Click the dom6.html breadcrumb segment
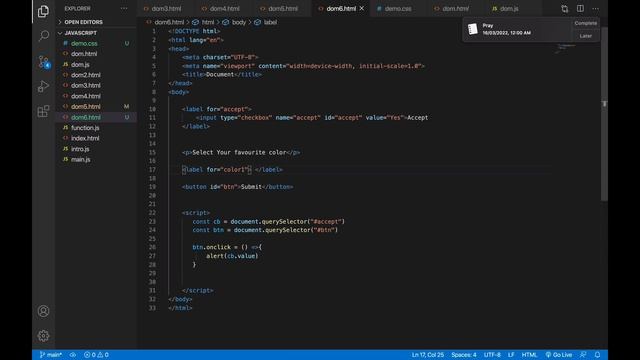Screen dimensions: 640x360 pos(169,22)
